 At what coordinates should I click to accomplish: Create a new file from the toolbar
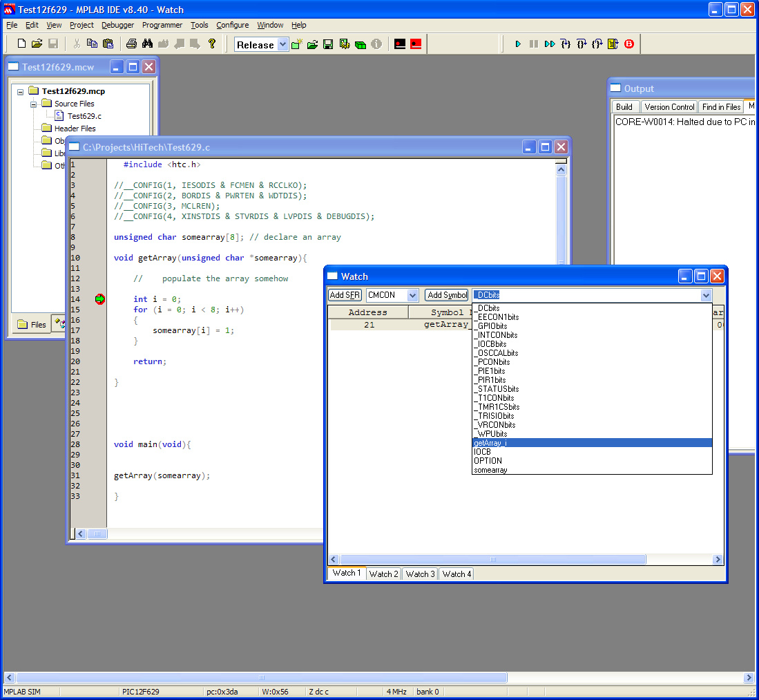tap(21, 44)
